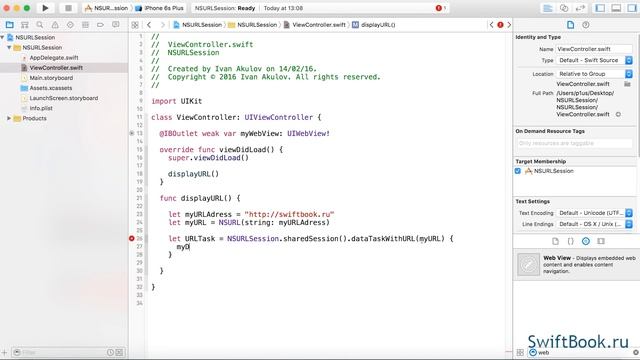Select the NSURL...ssion scheme in toolbar
Image resolution: width=640 pixels, height=360 pixels.
point(106,8)
